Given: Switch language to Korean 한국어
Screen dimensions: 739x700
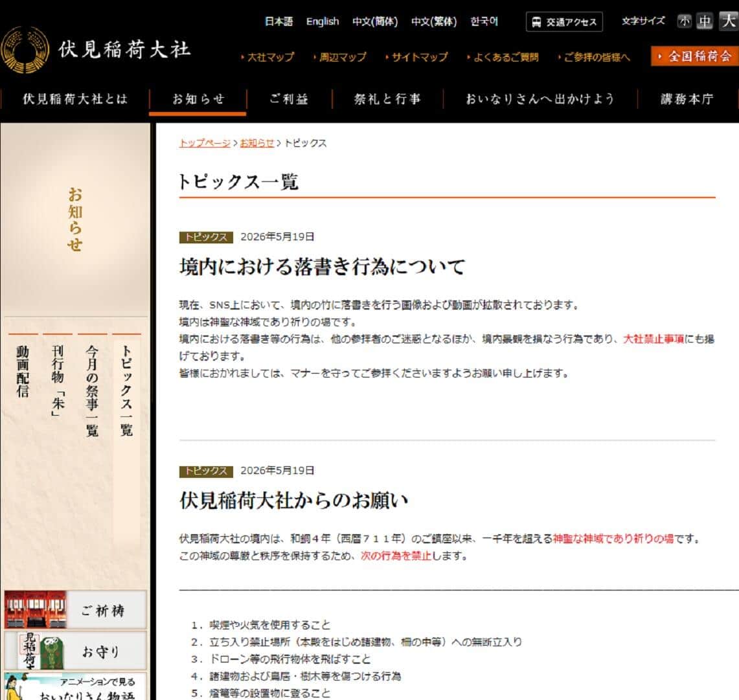Looking at the screenshot, I should 484,21.
